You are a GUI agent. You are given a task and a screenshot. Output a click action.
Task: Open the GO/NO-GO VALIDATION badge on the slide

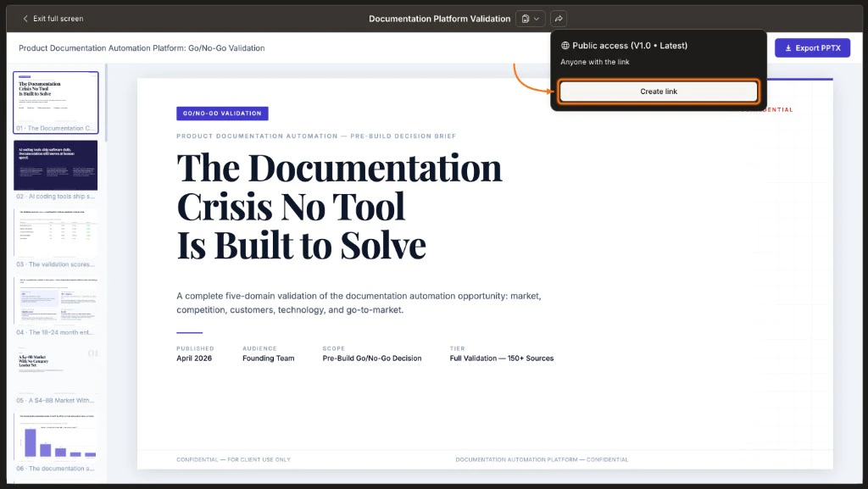point(222,112)
